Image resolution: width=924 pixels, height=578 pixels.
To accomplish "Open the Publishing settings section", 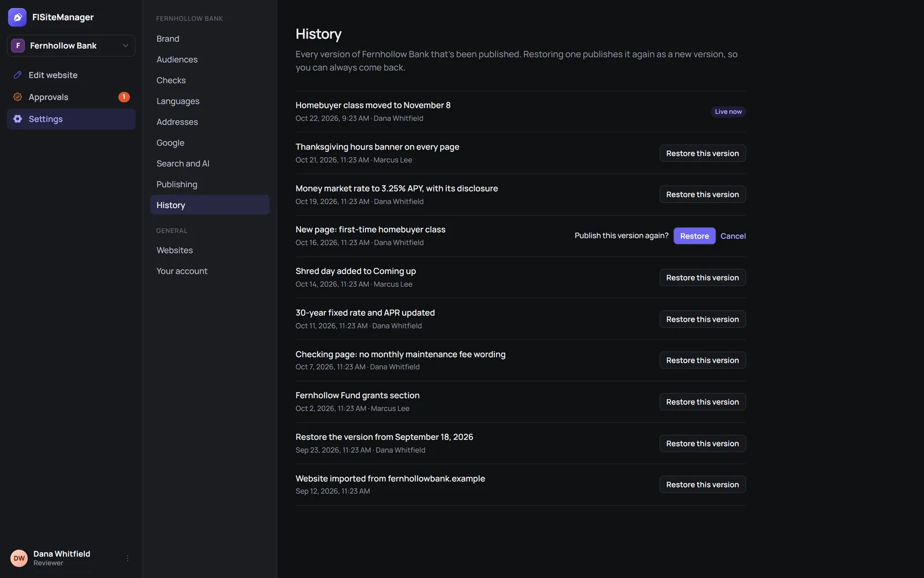I will 210,184.
